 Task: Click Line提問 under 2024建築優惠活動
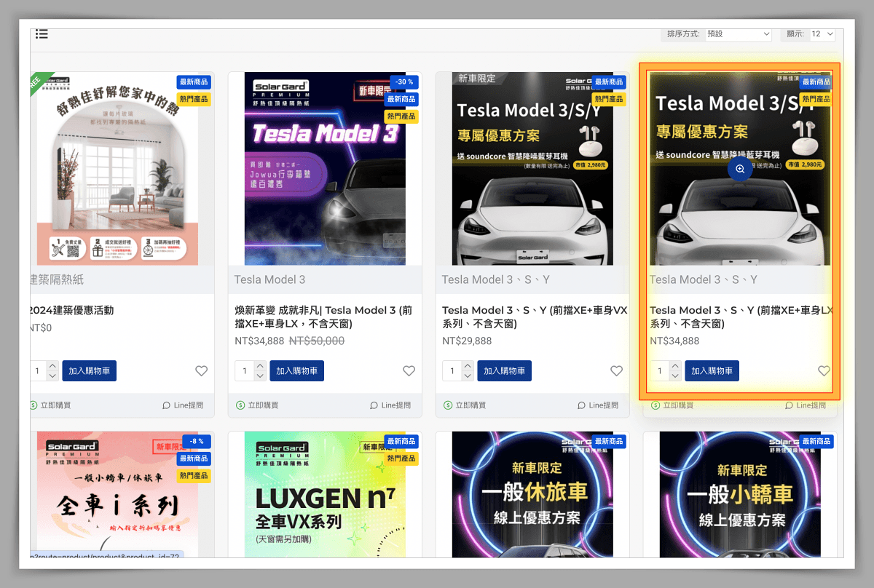[183, 405]
